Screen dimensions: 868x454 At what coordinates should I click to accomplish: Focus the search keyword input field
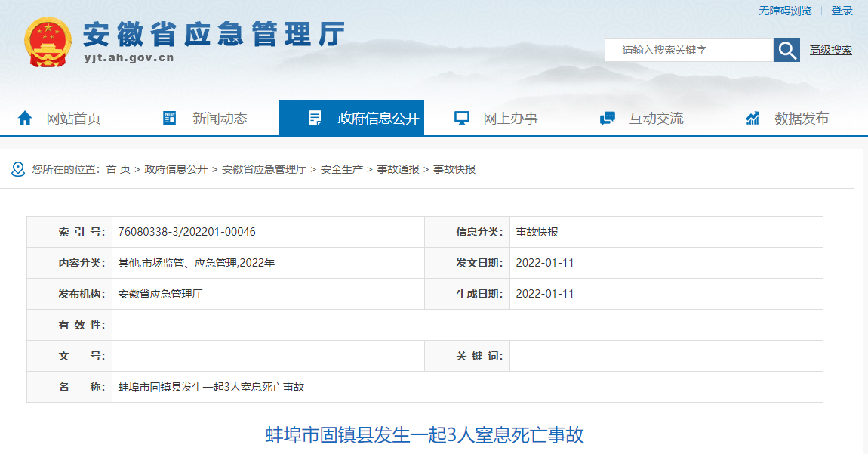[x=689, y=50]
